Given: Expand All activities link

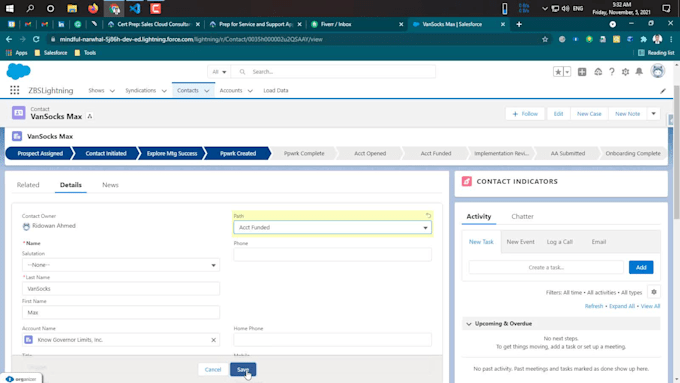Looking at the screenshot, I should coord(621,306).
